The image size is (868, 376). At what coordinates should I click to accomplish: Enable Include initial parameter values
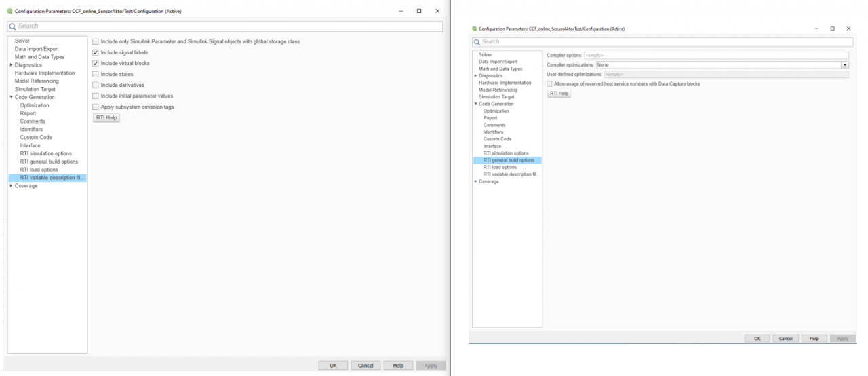96,96
